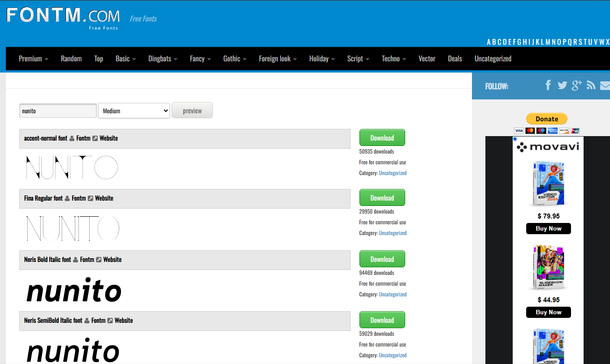Image resolution: width=610 pixels, height=364 pixels.
Task: Open the Top fonts page
Action: pos(99,59)
